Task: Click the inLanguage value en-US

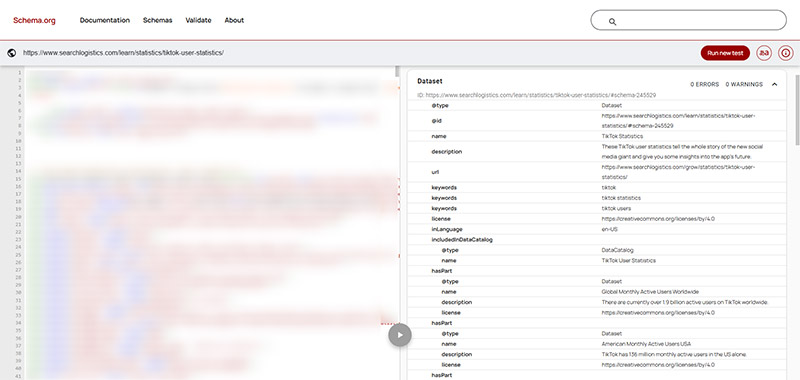Action: 609,230
